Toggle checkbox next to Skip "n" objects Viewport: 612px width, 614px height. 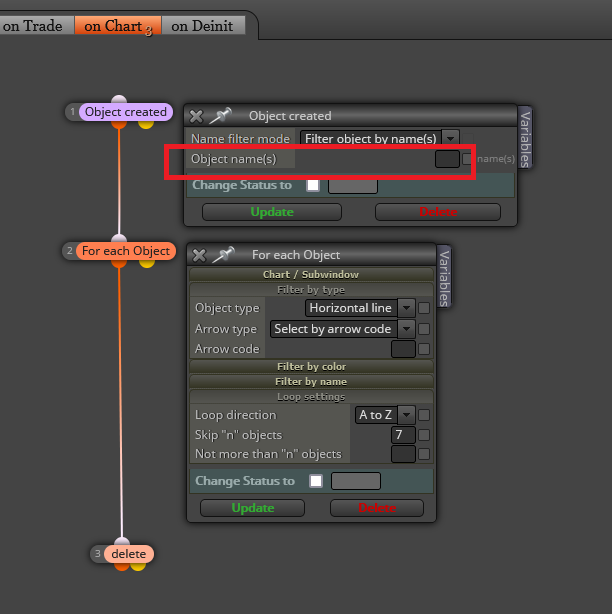coord(424,435)
